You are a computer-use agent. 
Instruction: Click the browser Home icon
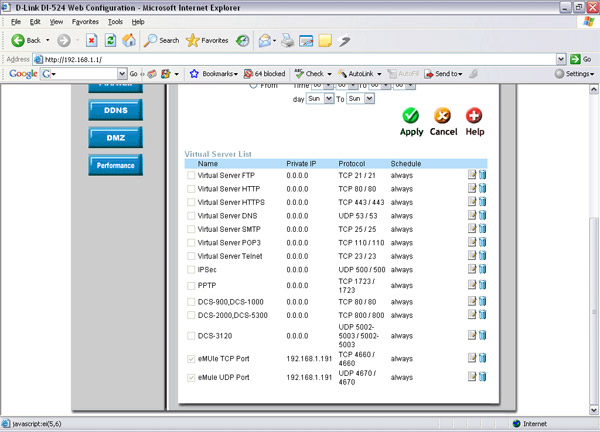pos(129,40)
